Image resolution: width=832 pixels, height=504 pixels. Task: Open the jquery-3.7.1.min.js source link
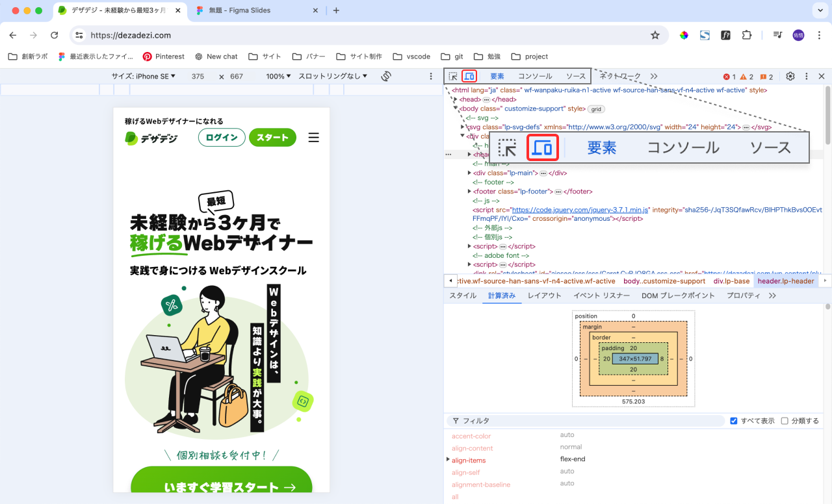pos(580,210)
